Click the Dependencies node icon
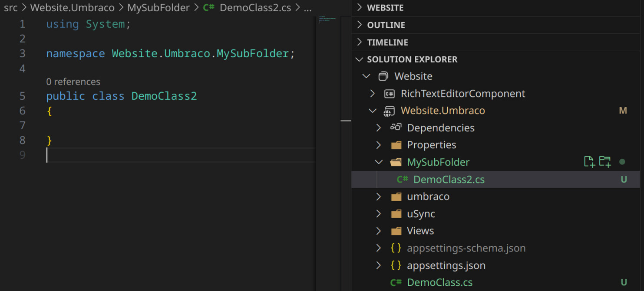Image resolution: width=644 pixels, height=291 pixels. (x=396, y=128)
